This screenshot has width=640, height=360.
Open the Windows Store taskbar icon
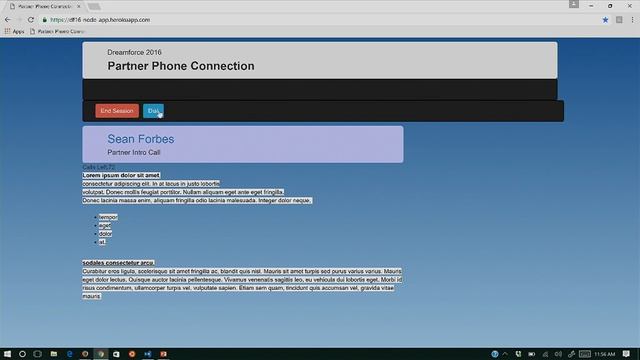[116, 354]
